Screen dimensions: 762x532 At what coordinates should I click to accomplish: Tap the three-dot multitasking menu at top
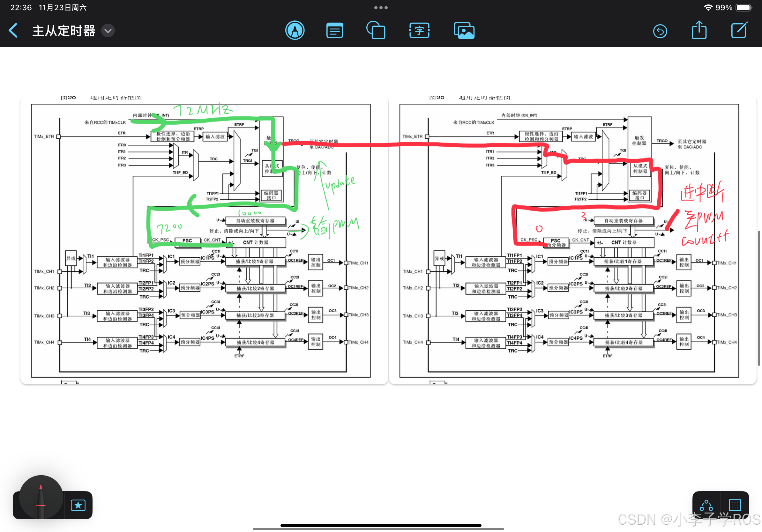[381, 7]
